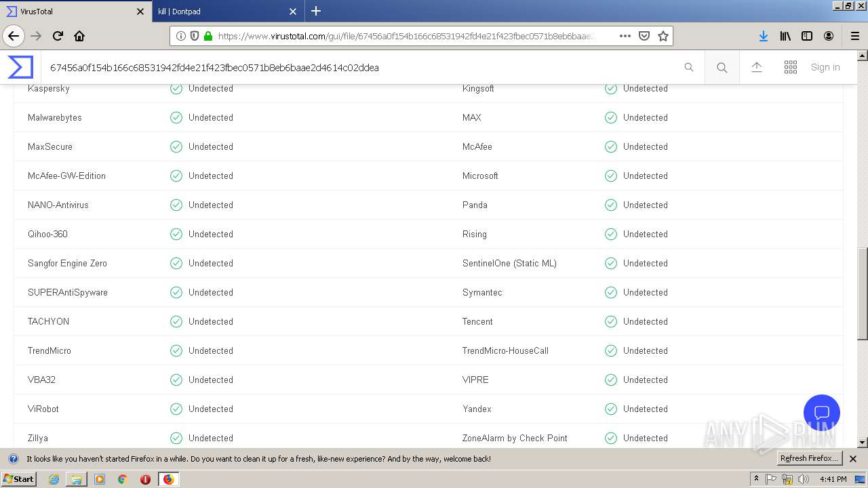Click the Malwarebytes engine name
Image resolution: width=868 pixels, height=488 pixels.
[55, 118]
